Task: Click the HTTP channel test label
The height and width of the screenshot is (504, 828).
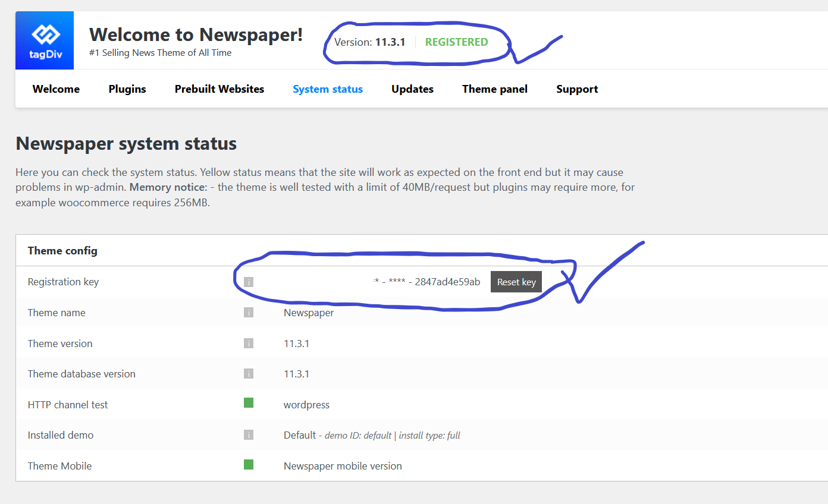Action: tap(68, 405)
